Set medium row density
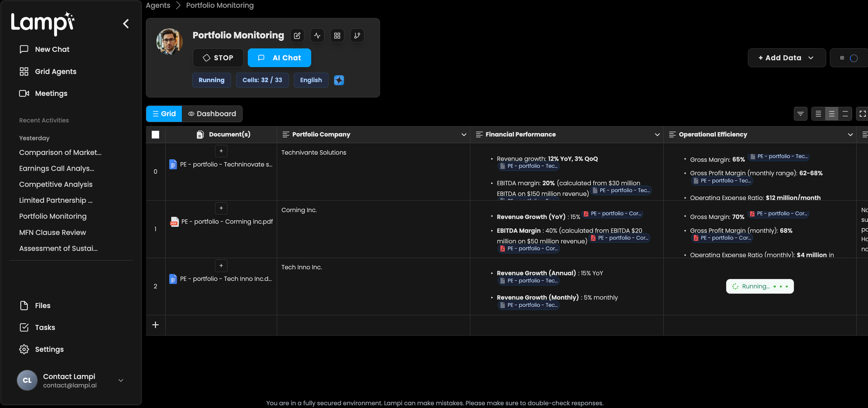The height and width of the screenshot is (408, 868). pyautogui.click(x=832, y=114)
